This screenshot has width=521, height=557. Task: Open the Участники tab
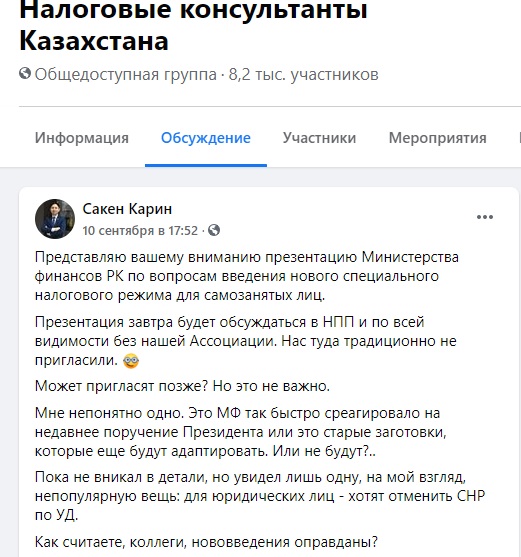tap(319, 138)
